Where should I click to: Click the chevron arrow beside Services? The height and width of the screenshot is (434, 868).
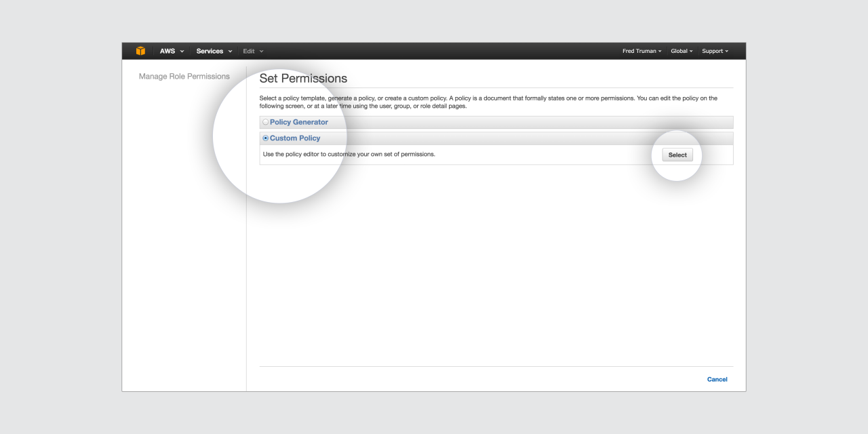click(230, 52)
